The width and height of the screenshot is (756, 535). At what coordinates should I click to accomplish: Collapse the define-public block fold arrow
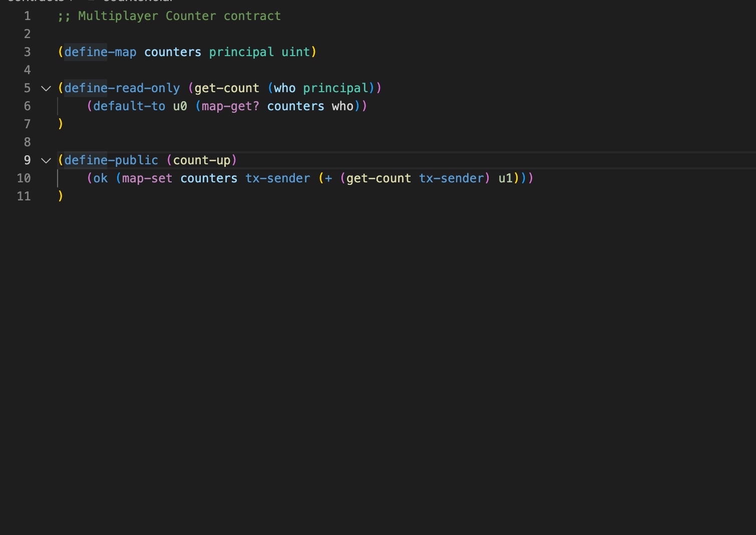click(x=46, y=161)
